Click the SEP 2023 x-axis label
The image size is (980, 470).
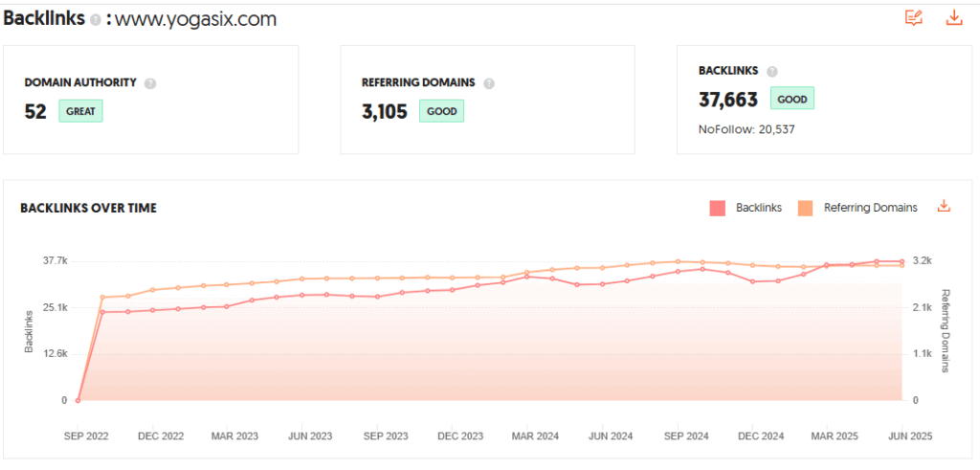(386, 436)
